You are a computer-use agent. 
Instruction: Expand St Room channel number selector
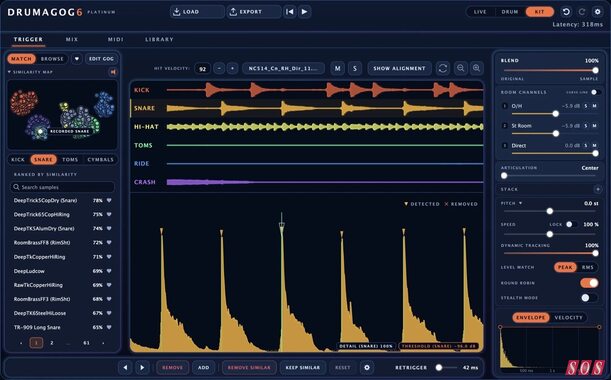point(505,126)
